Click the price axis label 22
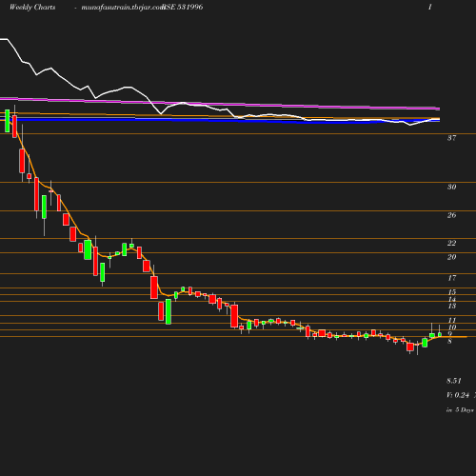The height and width of the screenshot is (476, 476). (x=451, y=243)
